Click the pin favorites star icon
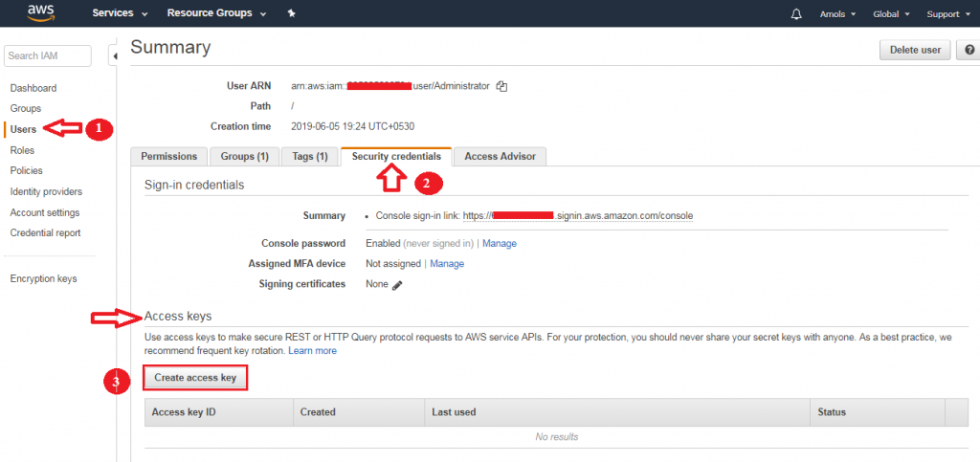This screenshot has height=462, width=980. pyautogui.click(x=291, y=13)
